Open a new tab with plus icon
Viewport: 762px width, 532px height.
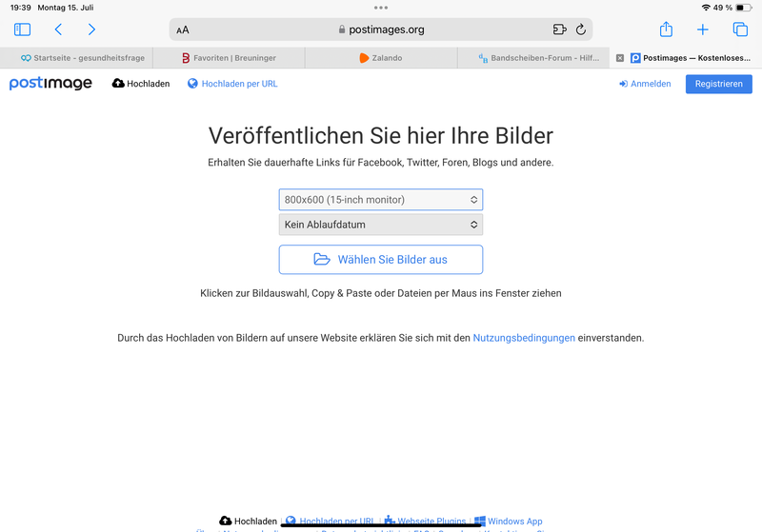pos(703,30)
